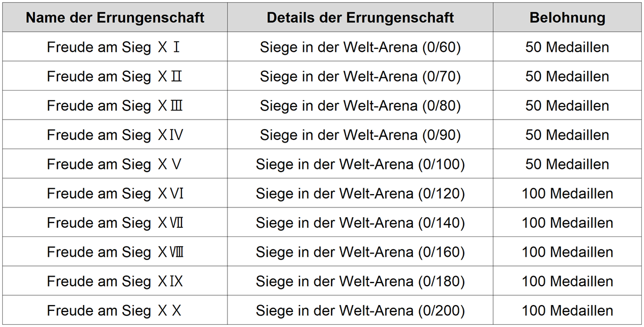The image size is (644, 327).
Task: Select the Welt-Arena (0/140) details cell
Action: pos(360,222)
